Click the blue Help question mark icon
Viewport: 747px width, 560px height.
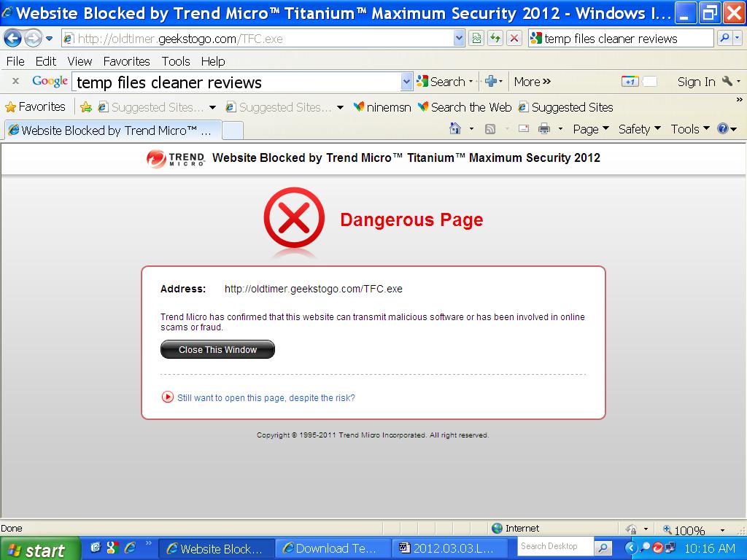click(723, 128)
